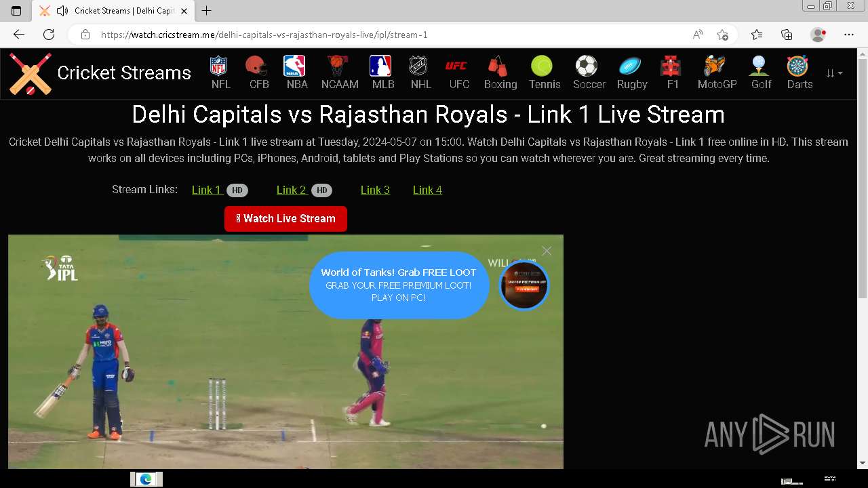
Task: Open Read aloud in address bar
Action: [698, 35]
